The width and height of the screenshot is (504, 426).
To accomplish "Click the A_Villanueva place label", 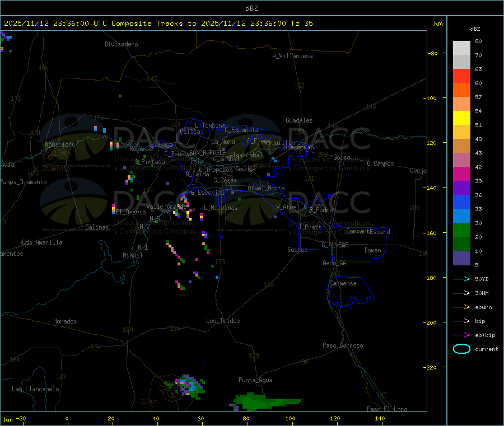I will (292, 56).
